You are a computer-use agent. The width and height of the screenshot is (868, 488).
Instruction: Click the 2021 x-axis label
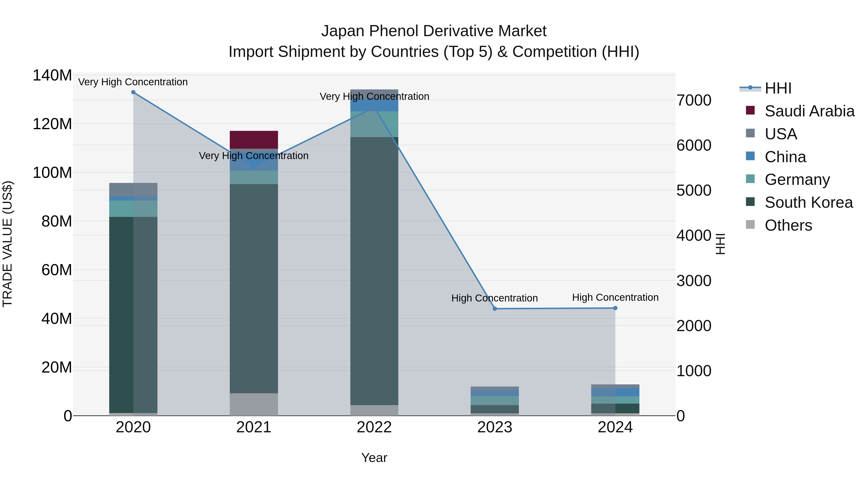click(254, 427)
